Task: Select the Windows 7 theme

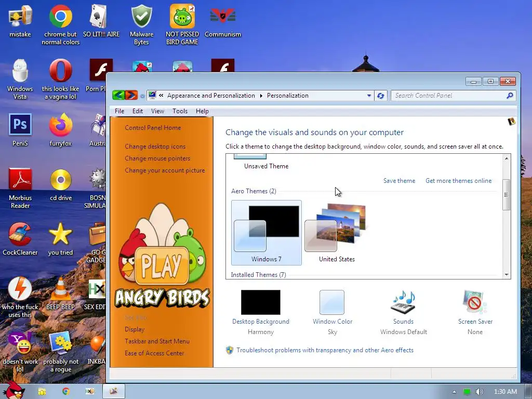Action: [x=267, y=233]
